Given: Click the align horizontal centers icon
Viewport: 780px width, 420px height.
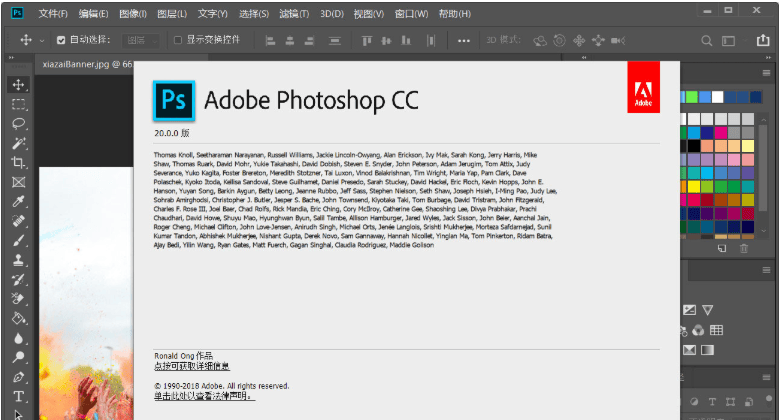Looking at the screenshot, I should coord(290,41).
